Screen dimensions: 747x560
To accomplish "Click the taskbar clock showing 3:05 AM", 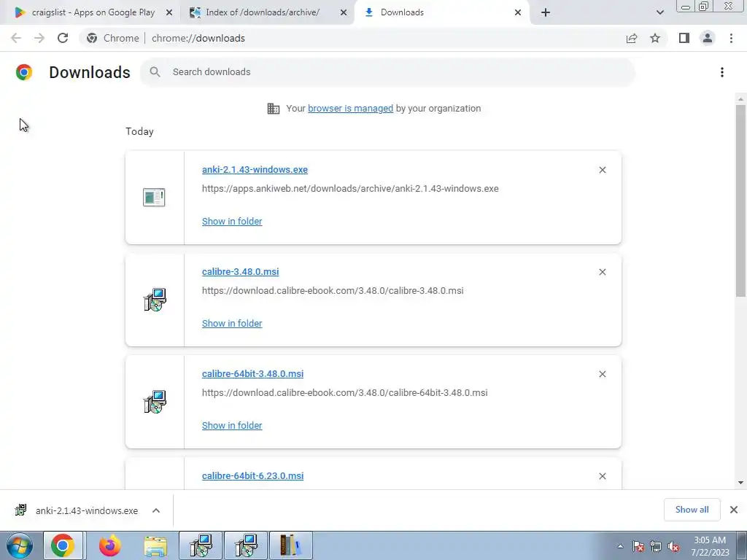I will click(710, 546).
